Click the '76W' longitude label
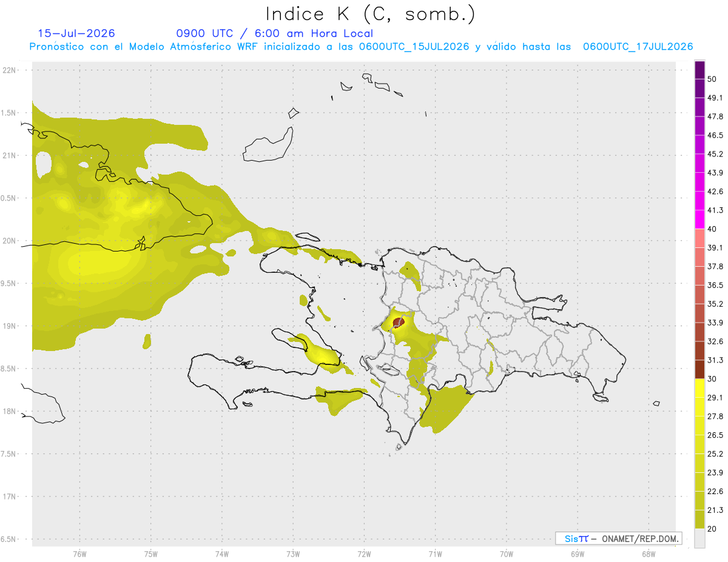Viewport: 728px width, 562px height. pos(79,555)
